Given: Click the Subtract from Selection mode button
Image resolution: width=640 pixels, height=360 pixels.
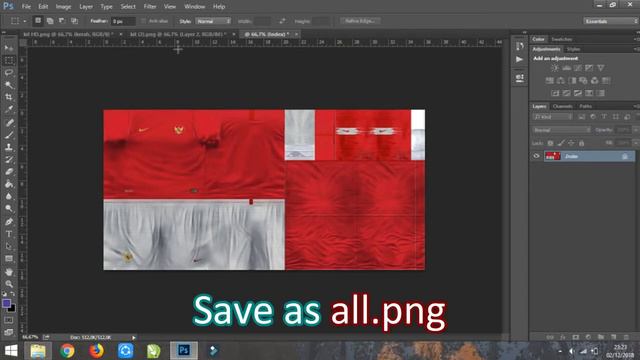Looking at the screenshot, I should point(62,21).
